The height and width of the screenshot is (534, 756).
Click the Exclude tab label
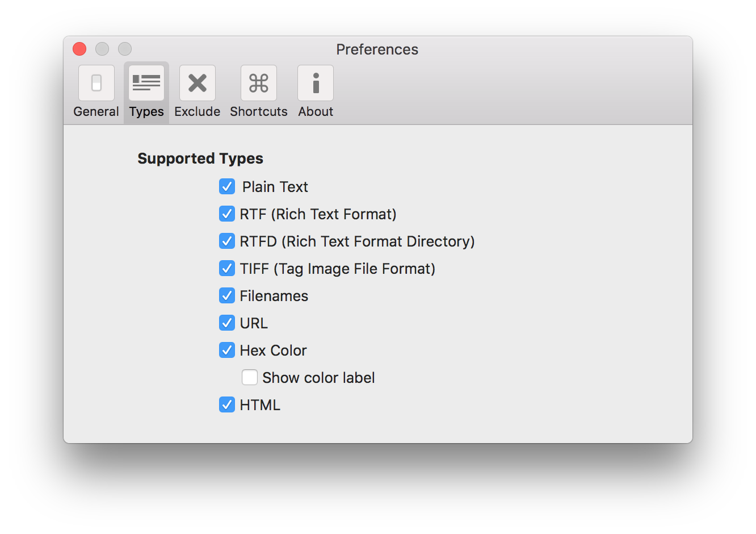pos(198,111)
